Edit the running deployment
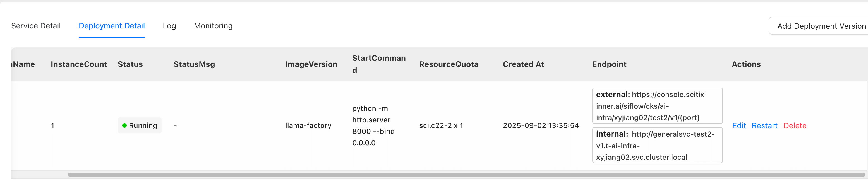The height and width of the screenshot is (184, 868). click(x=739, y=125)
